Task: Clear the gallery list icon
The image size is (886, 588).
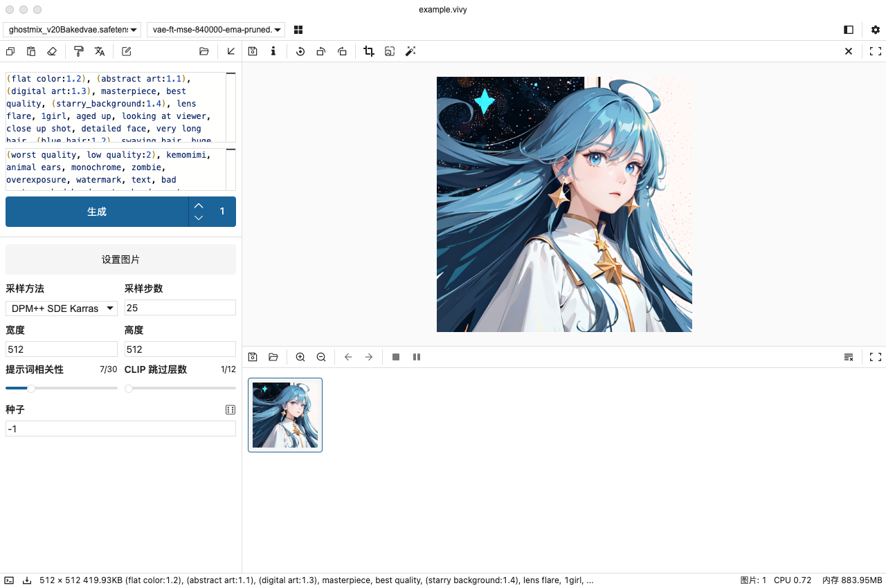Action: coord(849,357)
